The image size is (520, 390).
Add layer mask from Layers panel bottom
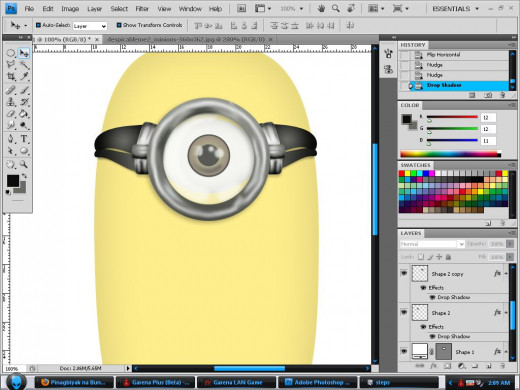(447, 366)
